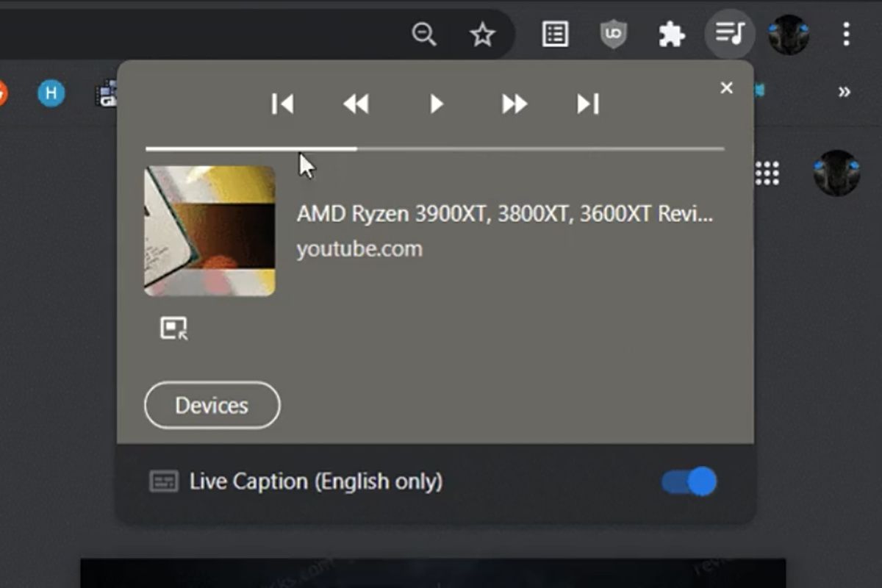
Task: Open the reading list extension icon
Action: coord(555,34)
